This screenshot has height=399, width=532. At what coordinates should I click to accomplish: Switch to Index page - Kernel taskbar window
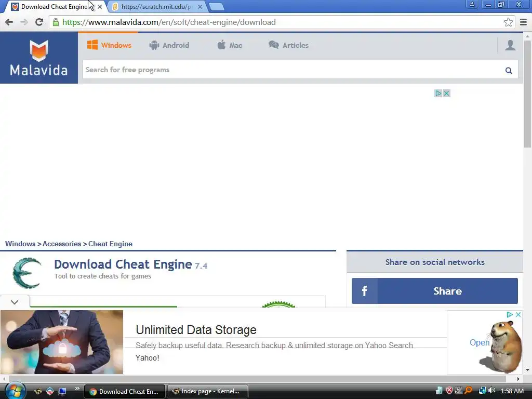[x=208, y=391]
